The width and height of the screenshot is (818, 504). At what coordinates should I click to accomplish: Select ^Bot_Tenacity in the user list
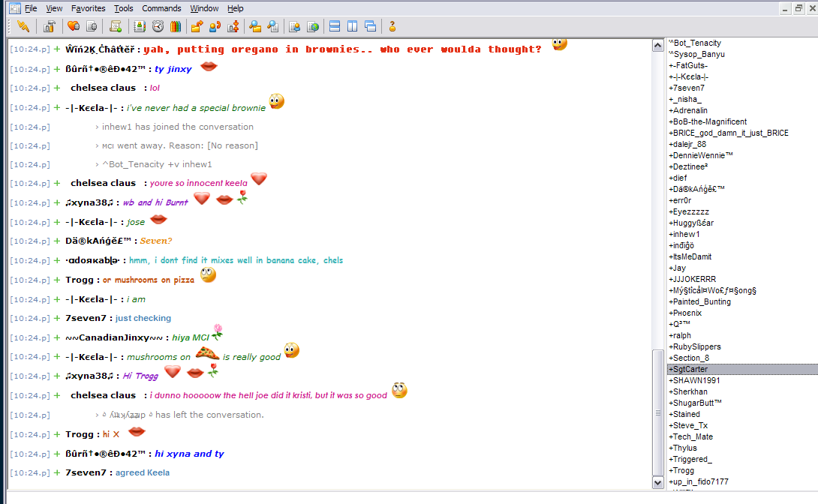pos(695,43)
